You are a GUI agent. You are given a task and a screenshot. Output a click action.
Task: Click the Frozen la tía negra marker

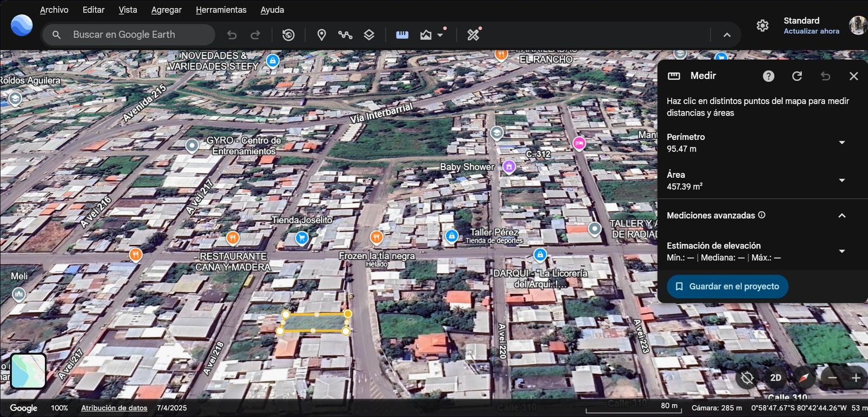coord(376,237)
